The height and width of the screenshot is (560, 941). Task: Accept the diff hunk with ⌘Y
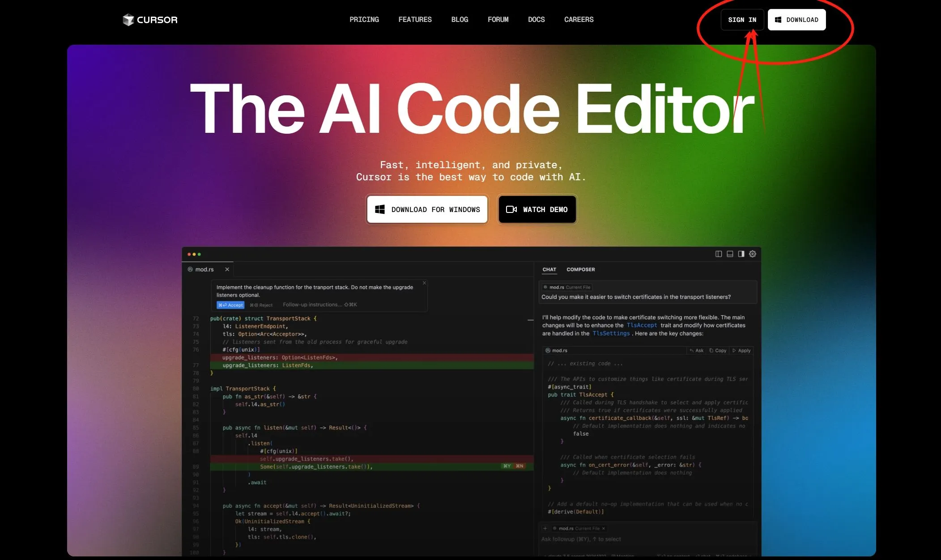pyautogui.click(x=507, y=466)
